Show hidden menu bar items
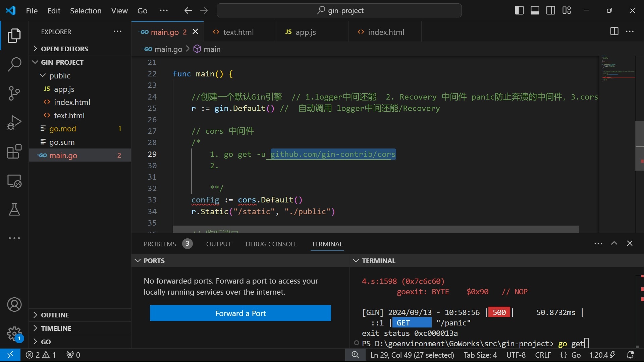This screenshot has height=362, width=644. (x=164, y=10)
